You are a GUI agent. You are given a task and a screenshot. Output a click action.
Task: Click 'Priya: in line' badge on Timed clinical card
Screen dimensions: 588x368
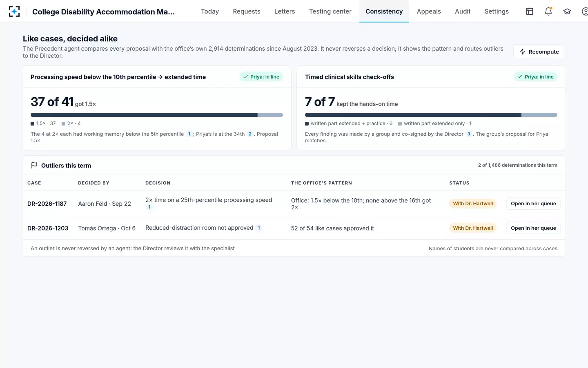[536, 77]
